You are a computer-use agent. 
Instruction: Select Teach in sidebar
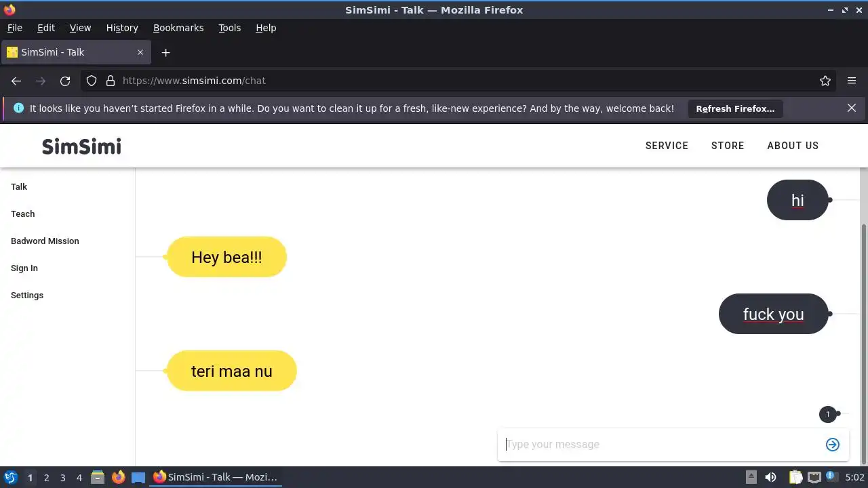tap(22, 213)
